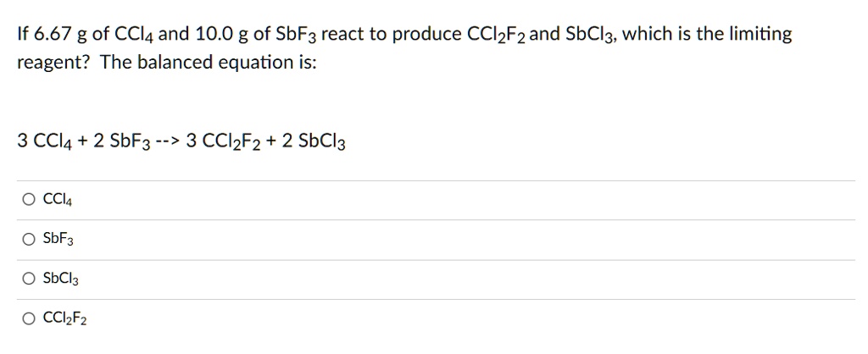This screenshot has width=868, height=354.
Task: Mark the SbCl3 radio button
Action: [x=29, y=279]
